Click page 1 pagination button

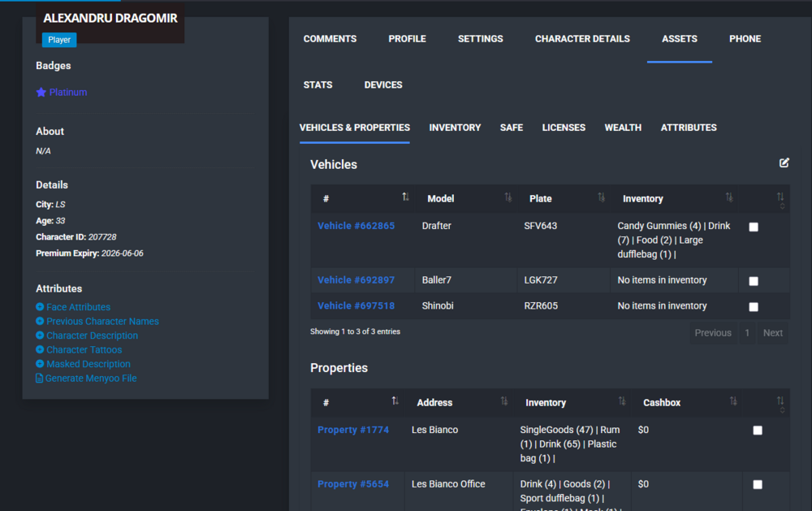(x=747, y=333)
